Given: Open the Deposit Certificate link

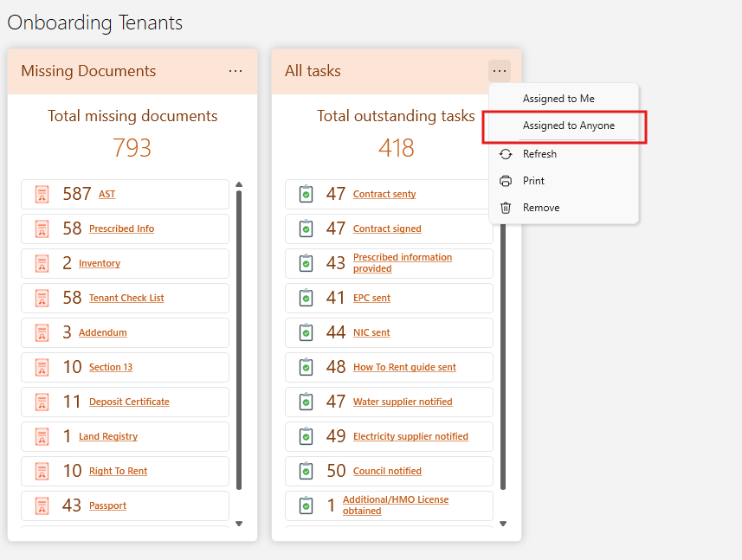Looking at the screenshot, I should [129, 402].
